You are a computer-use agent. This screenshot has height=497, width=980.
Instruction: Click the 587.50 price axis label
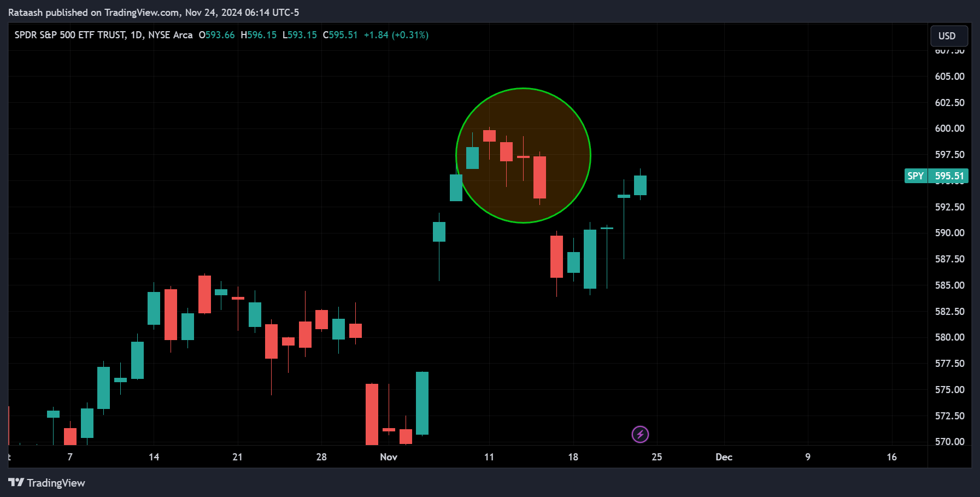click(949, 259)
